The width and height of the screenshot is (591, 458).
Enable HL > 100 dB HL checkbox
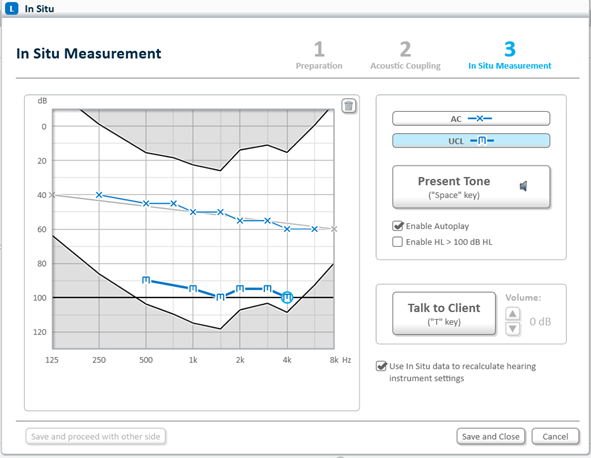(397, 242)
